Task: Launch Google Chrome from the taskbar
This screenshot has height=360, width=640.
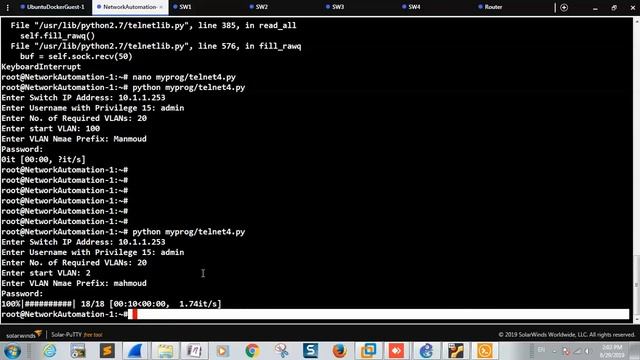Action: (x=252, y=351)
